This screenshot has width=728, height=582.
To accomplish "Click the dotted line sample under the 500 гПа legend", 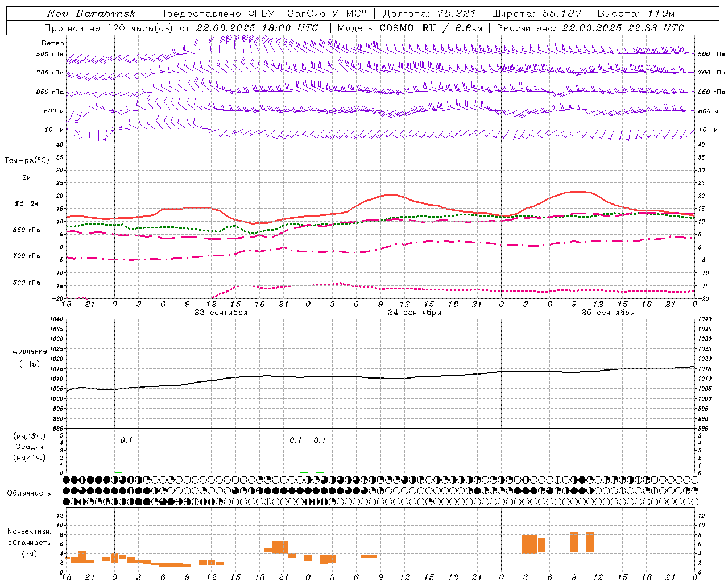I will tap(25, 289).
